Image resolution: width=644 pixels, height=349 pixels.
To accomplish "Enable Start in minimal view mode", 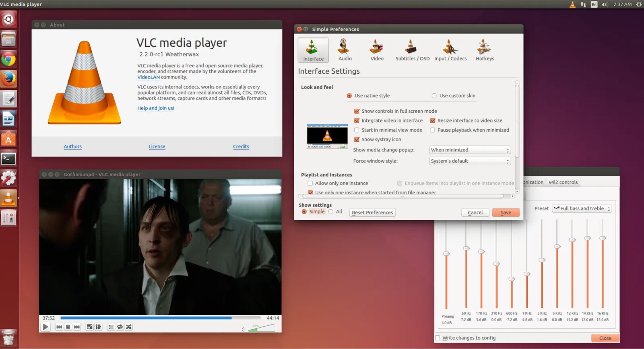I will coord(388,130).
